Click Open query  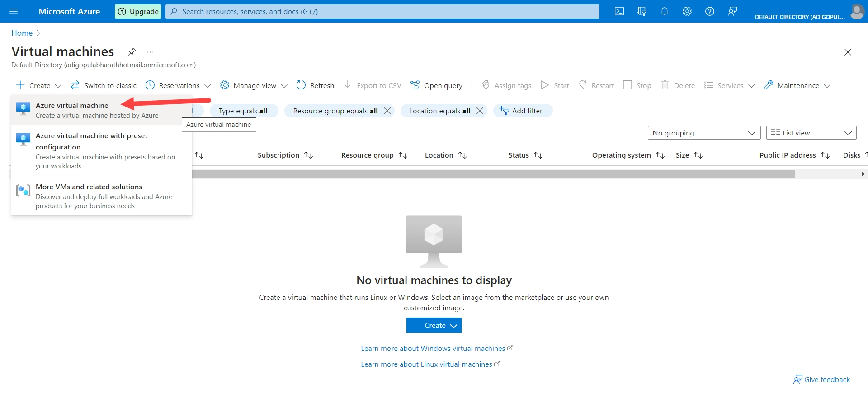tap(436, 85)
